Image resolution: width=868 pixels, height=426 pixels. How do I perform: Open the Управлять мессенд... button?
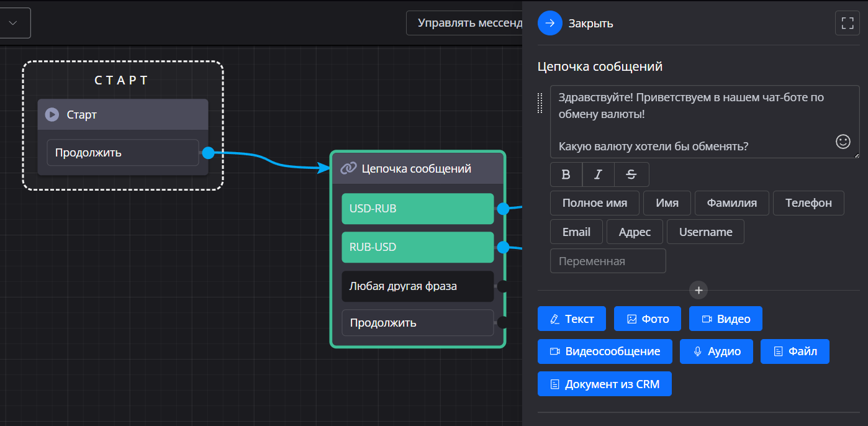pos(466,23)
